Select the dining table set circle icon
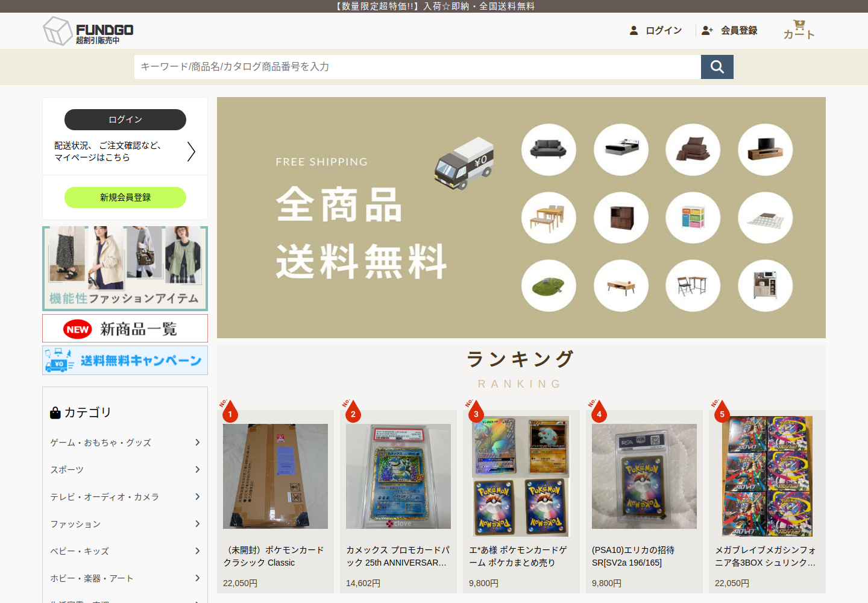The image size is (868, 603). click(x=549, y=218)
